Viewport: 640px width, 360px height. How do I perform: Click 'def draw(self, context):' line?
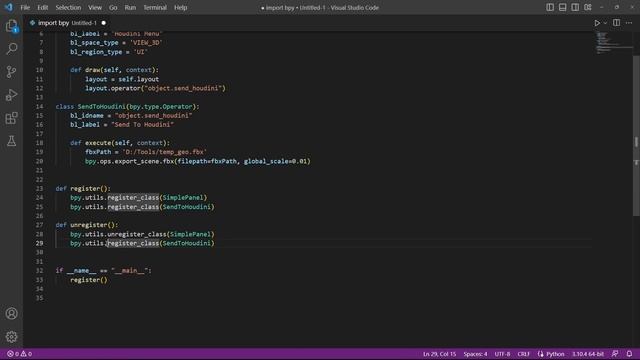114,70
